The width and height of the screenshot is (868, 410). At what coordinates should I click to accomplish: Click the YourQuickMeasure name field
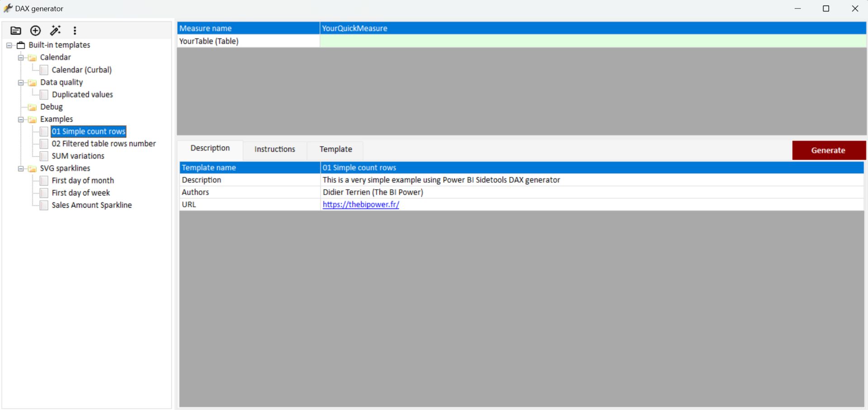(x=593, y=28)
